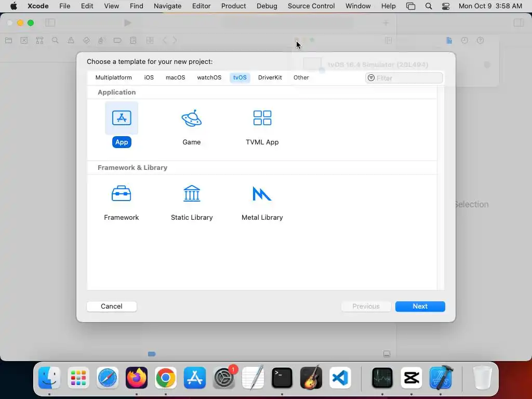Open the Product menu
Screen dimensions: 532x399
tap(233, 6)
